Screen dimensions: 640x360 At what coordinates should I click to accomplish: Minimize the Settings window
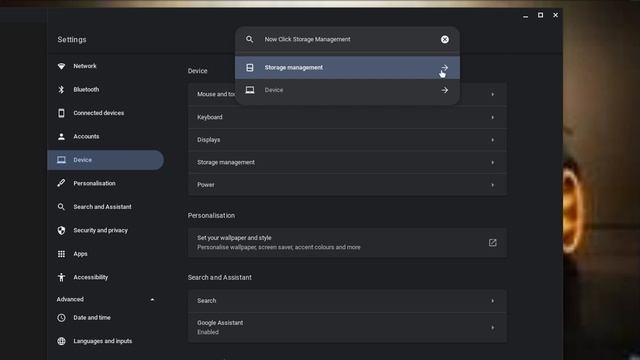click(525, 16)
